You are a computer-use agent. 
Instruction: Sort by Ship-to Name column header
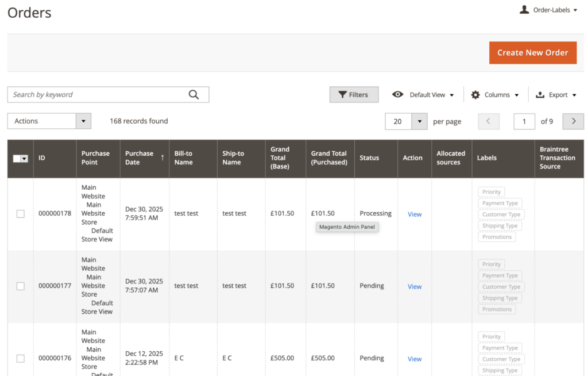(x=241, y=158)
